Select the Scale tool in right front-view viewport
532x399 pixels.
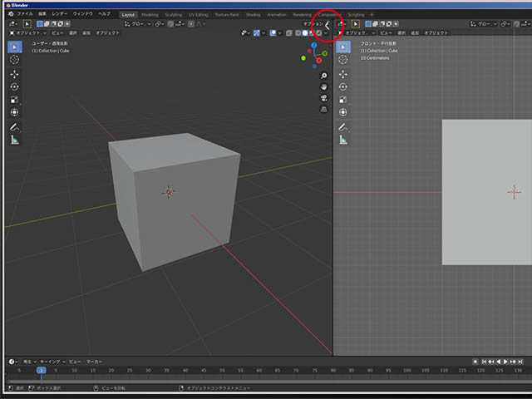[343, 100]
